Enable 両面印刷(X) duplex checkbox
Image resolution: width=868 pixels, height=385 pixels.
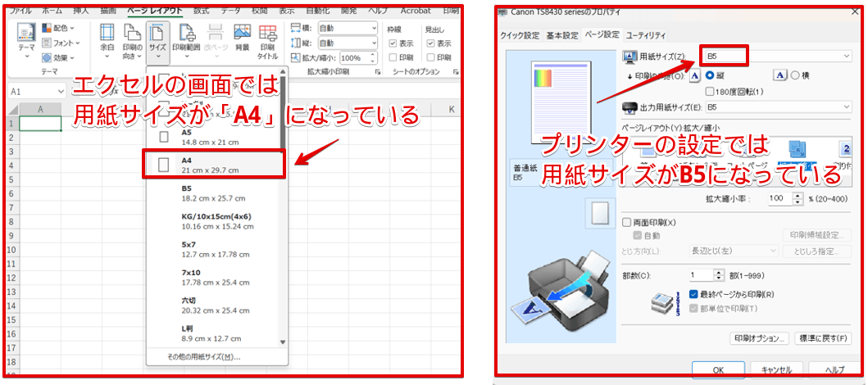[x=627, y=222]
